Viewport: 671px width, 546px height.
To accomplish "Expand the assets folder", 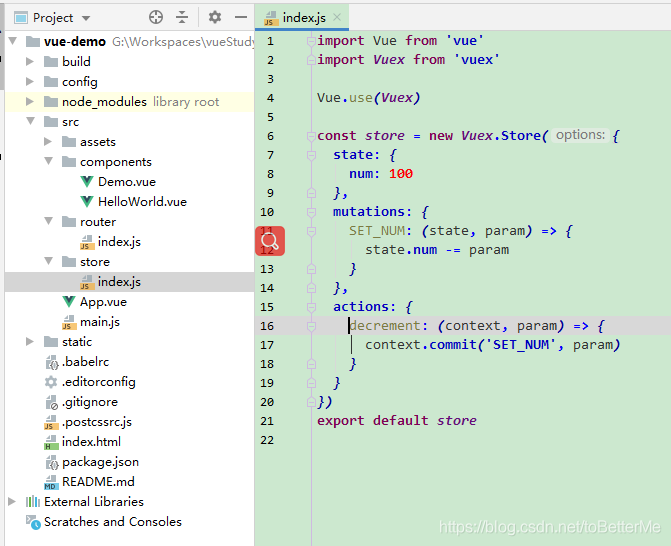I will [48, 141].
